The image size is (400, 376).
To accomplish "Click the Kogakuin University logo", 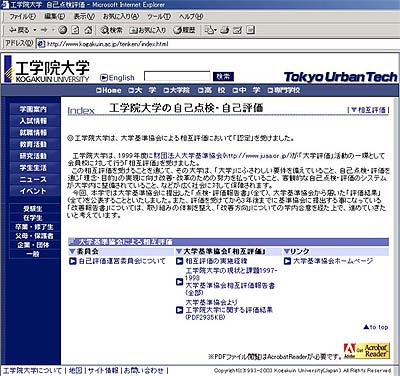I will coord(47,69).
